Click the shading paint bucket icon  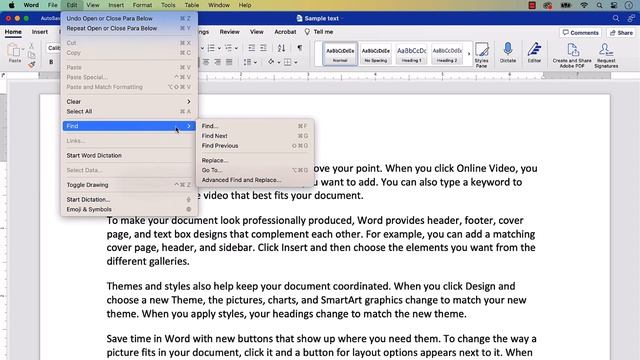271,62
